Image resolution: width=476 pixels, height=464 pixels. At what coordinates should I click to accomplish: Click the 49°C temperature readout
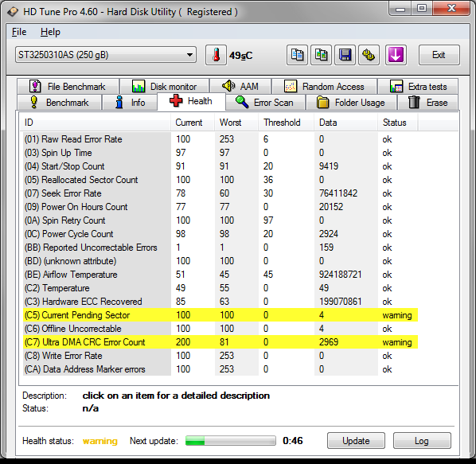coord(240,56)
